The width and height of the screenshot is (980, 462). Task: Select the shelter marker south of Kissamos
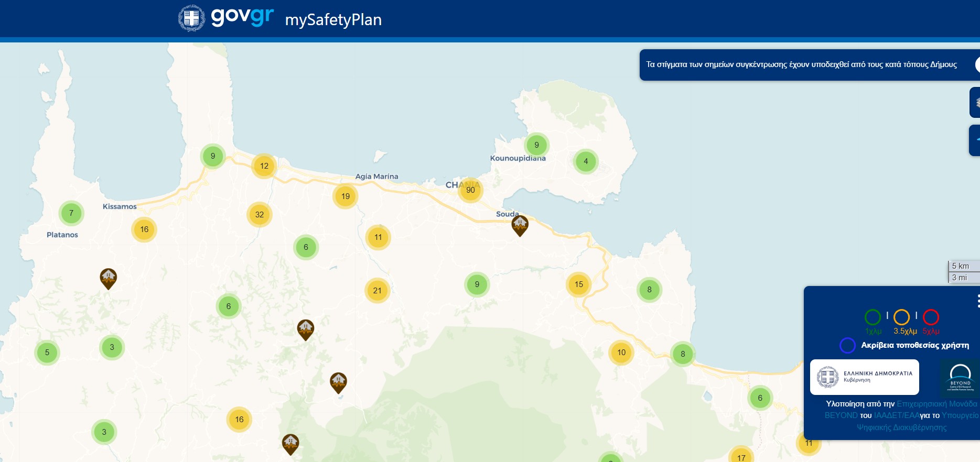click(108, 278)
